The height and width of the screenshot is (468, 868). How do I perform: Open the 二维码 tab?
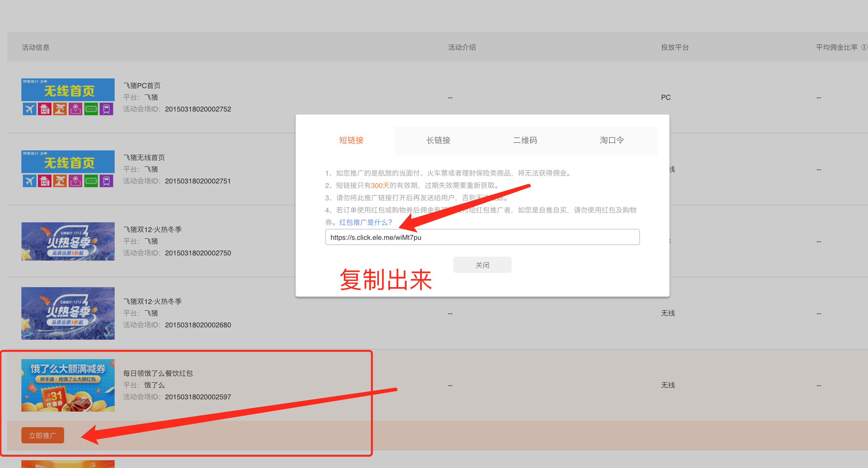click(x=525, y=140)
